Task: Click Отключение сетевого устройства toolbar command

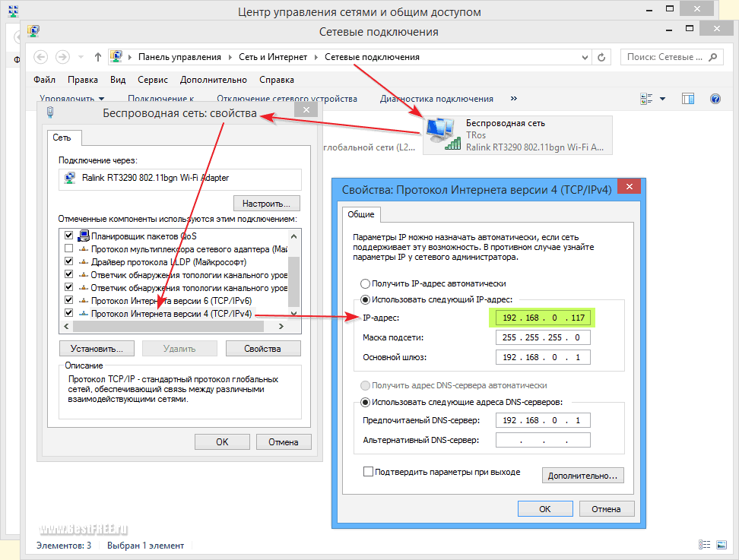Action: 287,99
